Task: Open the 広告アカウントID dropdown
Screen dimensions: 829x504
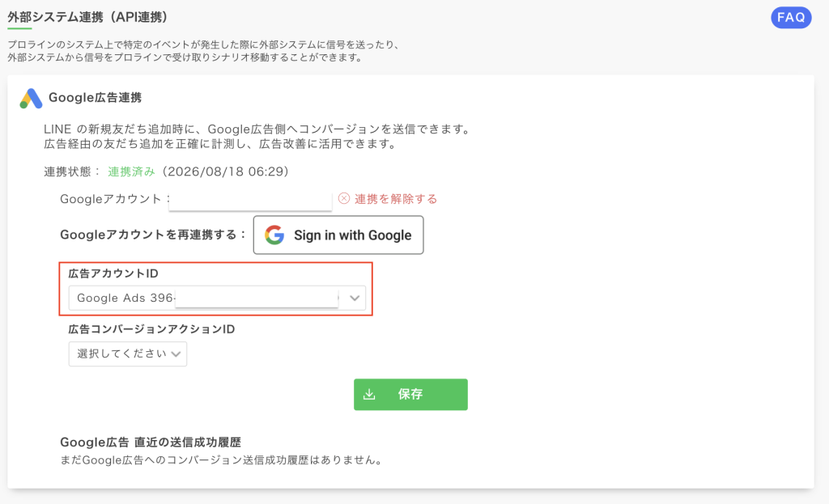Action: (217, 298)
